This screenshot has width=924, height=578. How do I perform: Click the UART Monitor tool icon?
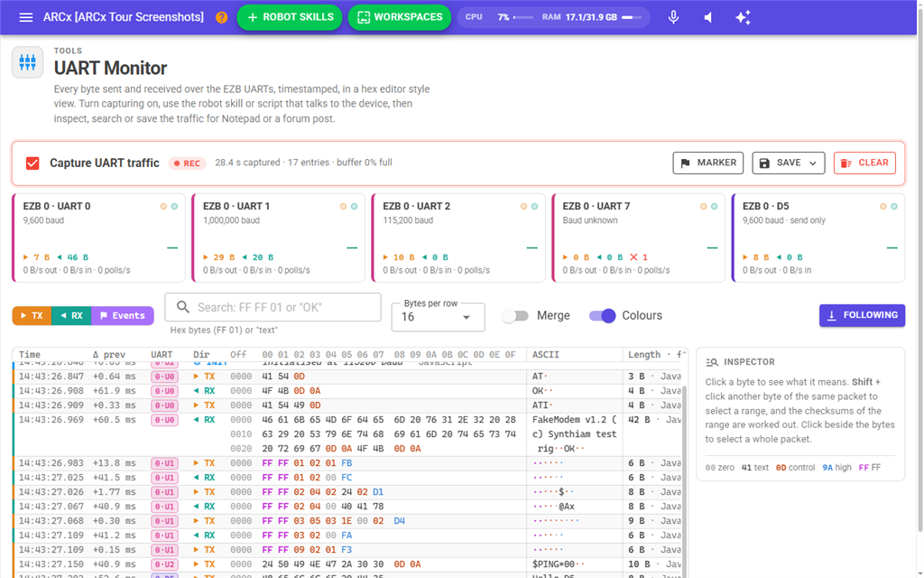(x=28, y=62)
